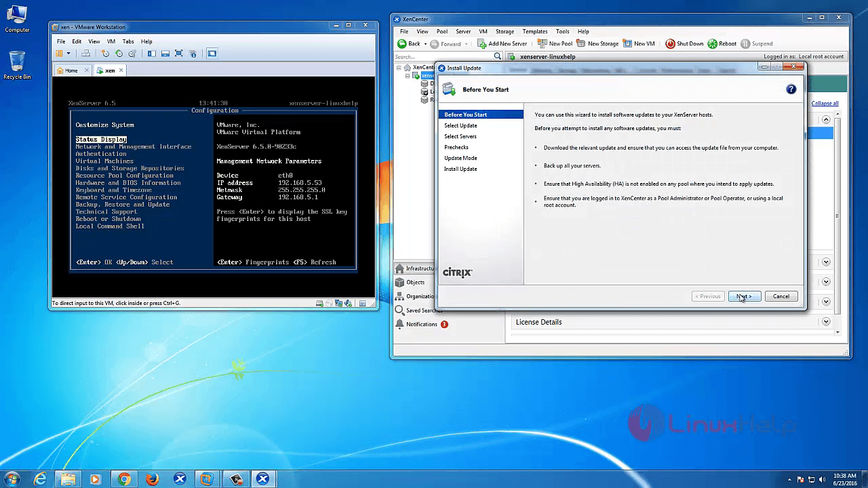
Task: Click the Collapse all link
Action: (825, 104)
